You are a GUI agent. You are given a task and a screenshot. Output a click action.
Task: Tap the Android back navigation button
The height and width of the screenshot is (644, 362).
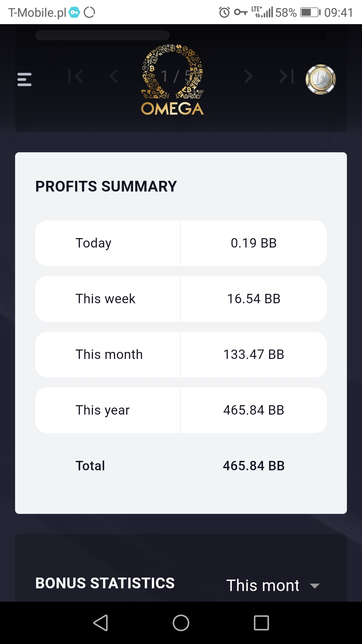101,623
